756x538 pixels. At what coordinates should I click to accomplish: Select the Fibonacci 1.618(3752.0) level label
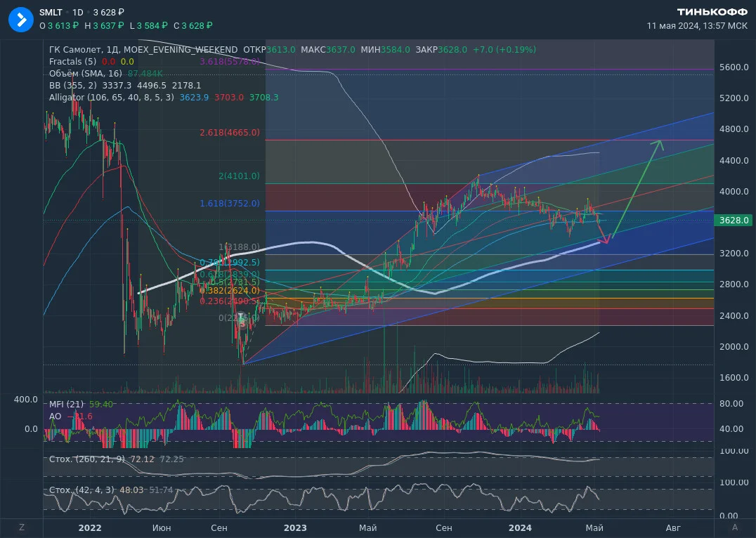(230, 204)
